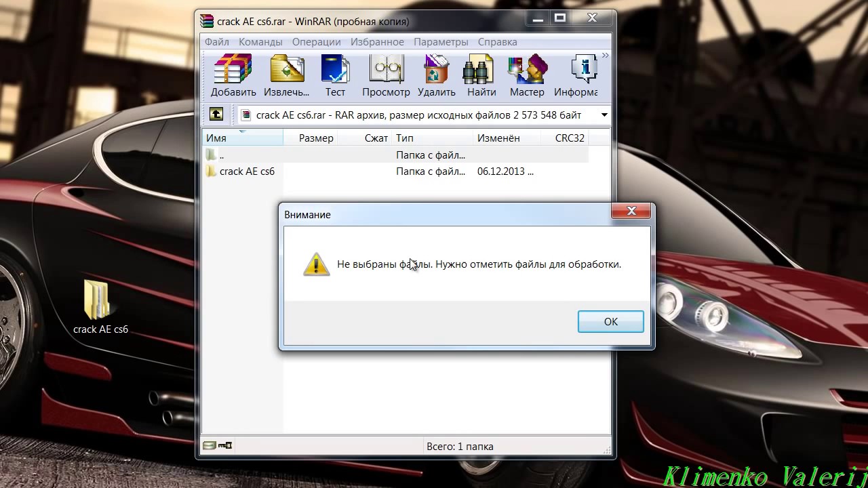Close the WinRAR window

(x=592, y=18)
